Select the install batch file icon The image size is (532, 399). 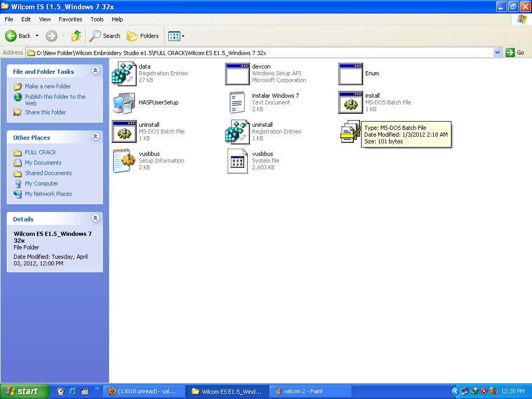coord(351,102)
